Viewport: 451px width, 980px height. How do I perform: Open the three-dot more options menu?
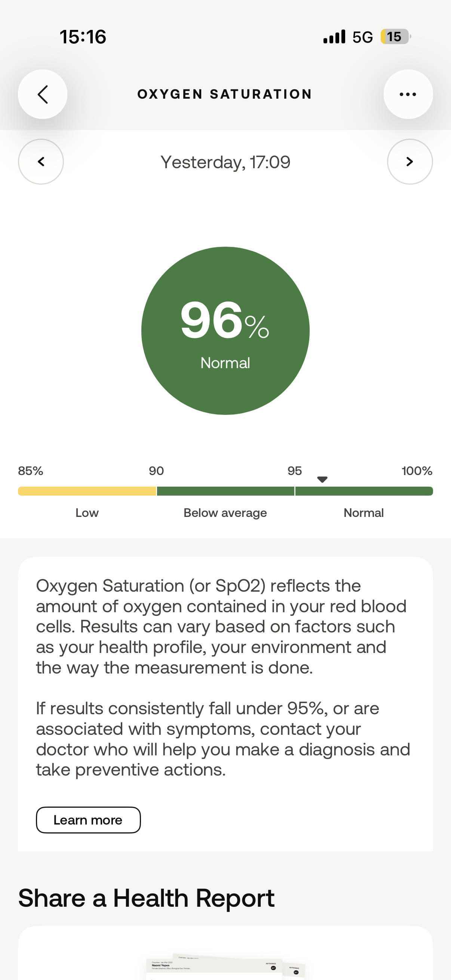(x=408, y=94)
